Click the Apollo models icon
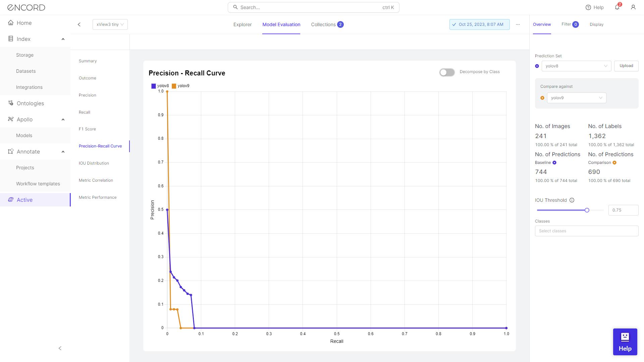644x362 pixels. click(11, 119)
